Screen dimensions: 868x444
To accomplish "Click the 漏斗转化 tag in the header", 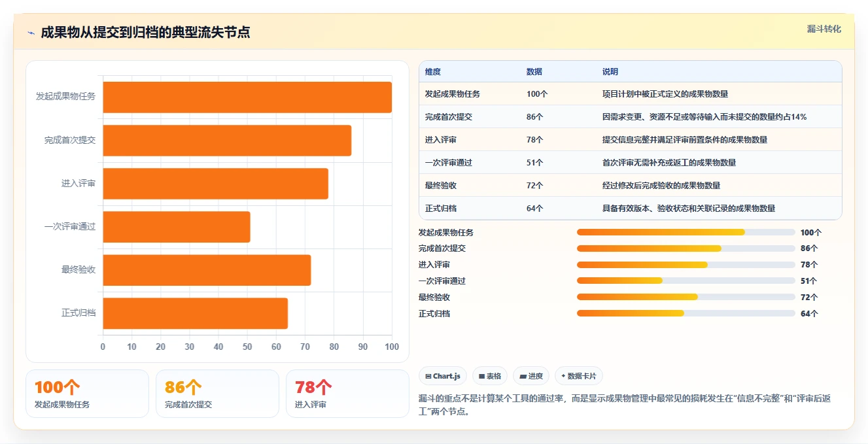I will tap(824, 29).
